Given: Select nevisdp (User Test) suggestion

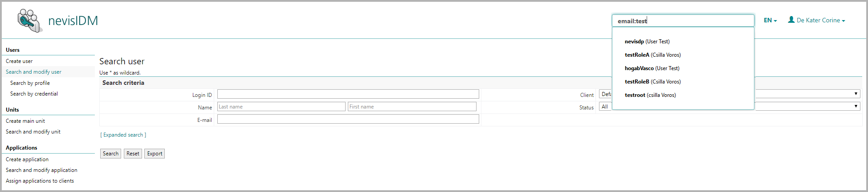Looking at the screenshot, I should coord(647,42).
